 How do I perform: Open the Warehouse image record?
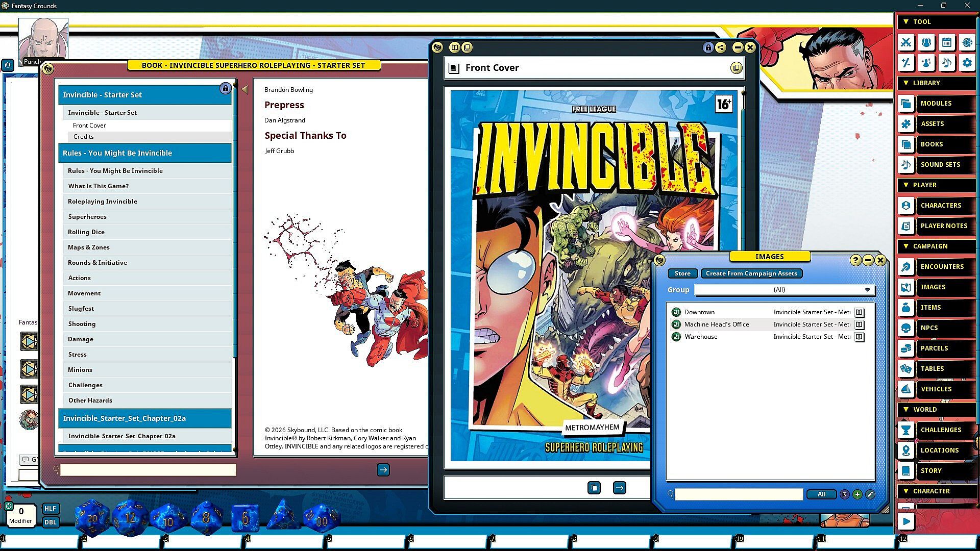(676, 337)
